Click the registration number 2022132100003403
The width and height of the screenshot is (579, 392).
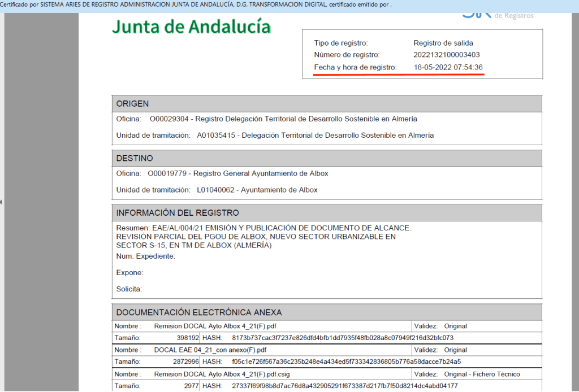[447, 55]
